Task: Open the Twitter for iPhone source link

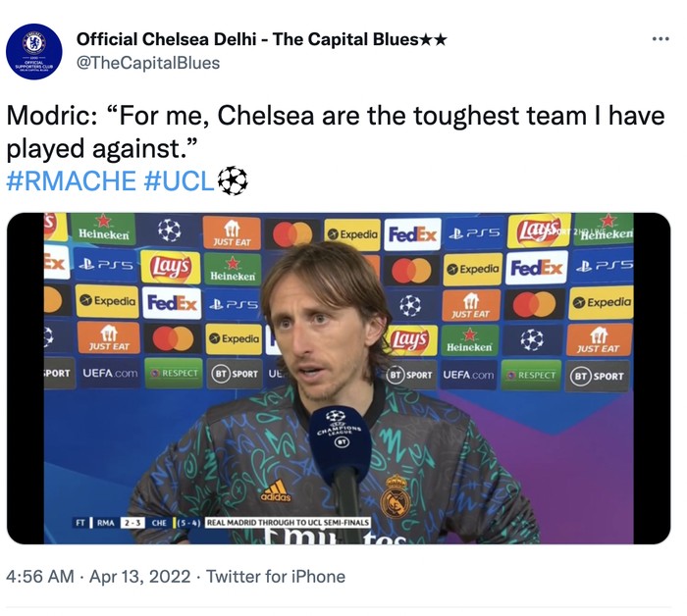Action: (x=276, y=576)
